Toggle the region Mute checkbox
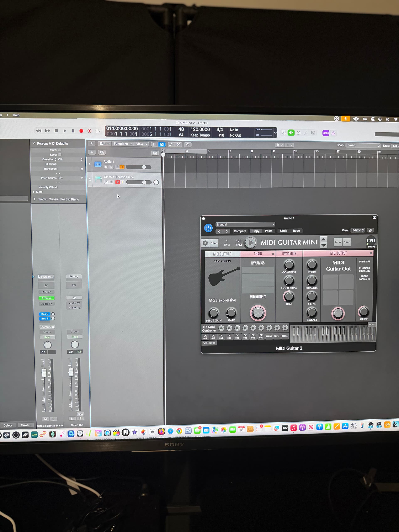 pos(60,150)
